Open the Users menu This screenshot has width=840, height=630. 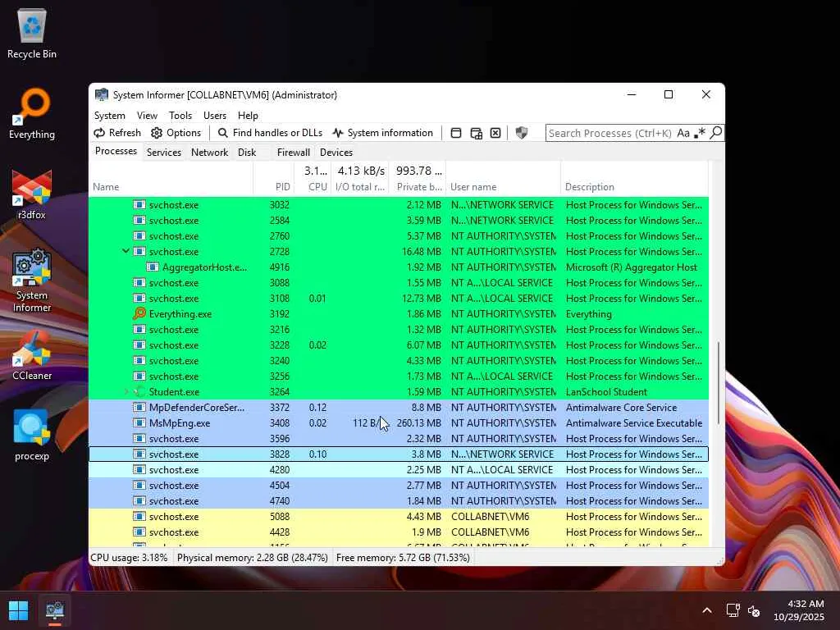(x=214, y=116)
